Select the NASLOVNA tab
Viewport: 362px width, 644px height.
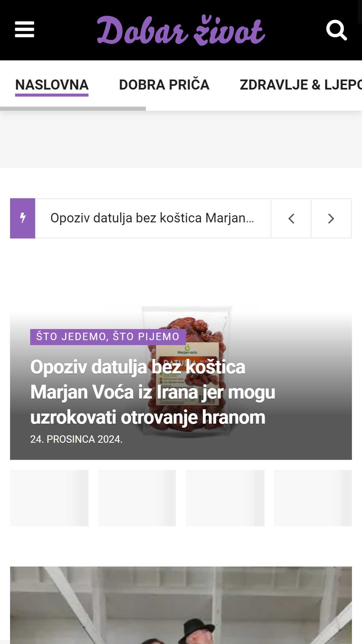click(52, 85)
